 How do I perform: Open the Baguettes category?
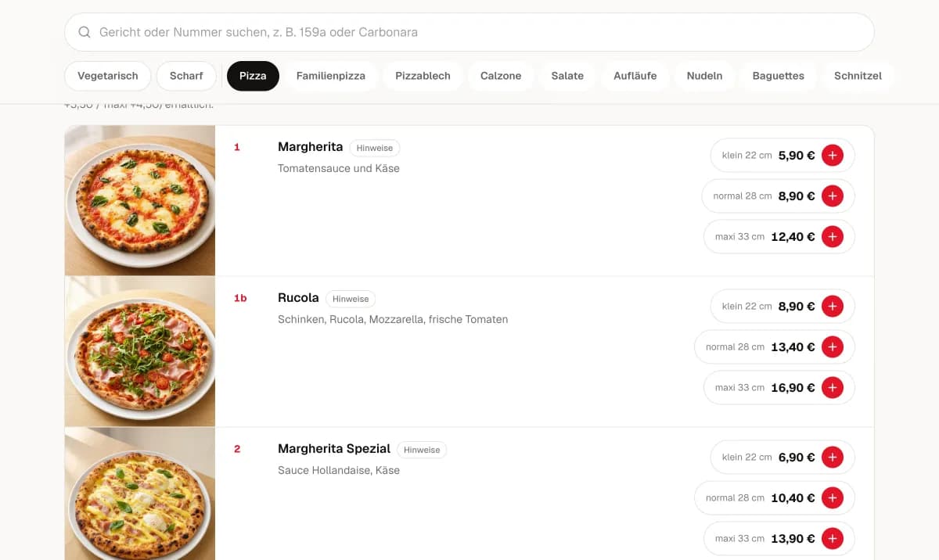tap(779, 76)
